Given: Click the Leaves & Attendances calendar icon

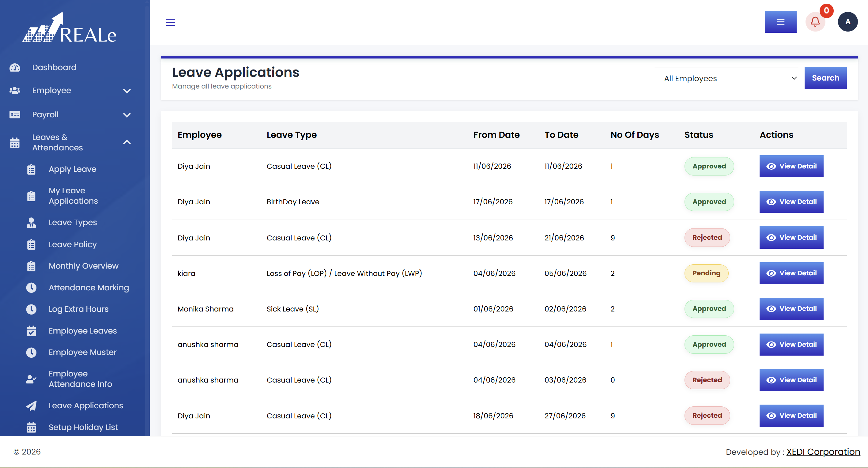Looking at the screenshot, I should [x=15, y=142].
